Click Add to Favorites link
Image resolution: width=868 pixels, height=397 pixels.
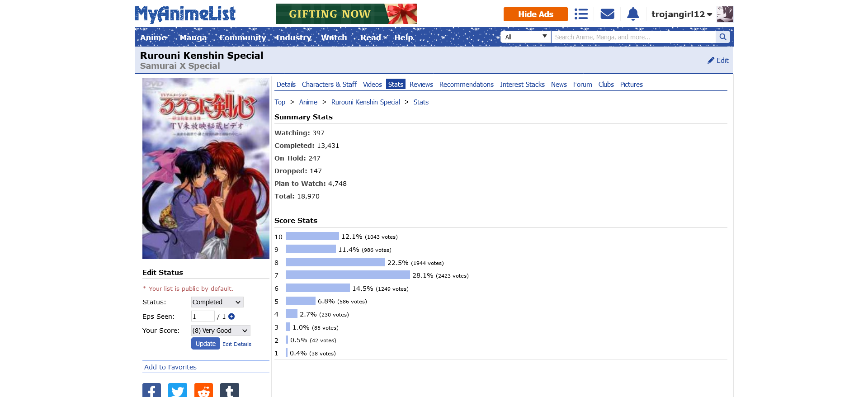tap(170, 367)
